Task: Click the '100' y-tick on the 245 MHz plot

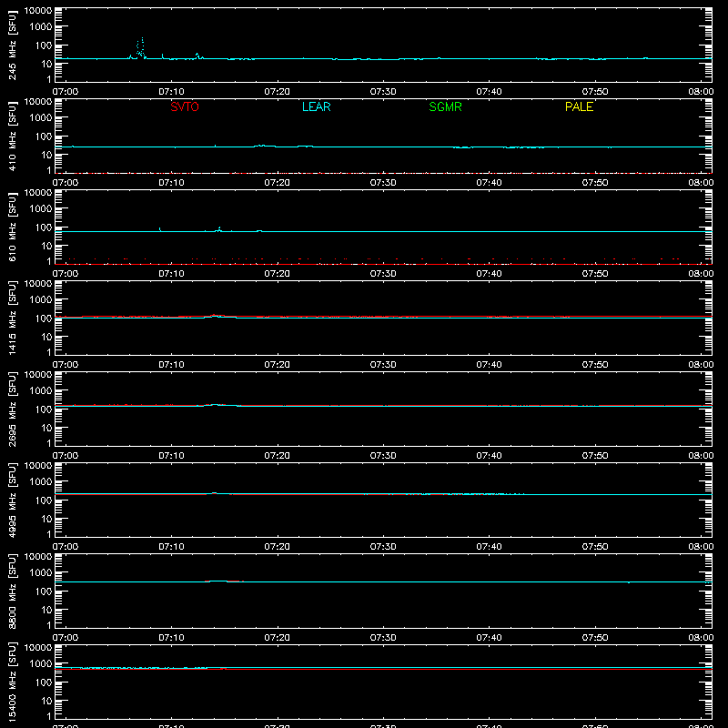Action: (44, 45)
